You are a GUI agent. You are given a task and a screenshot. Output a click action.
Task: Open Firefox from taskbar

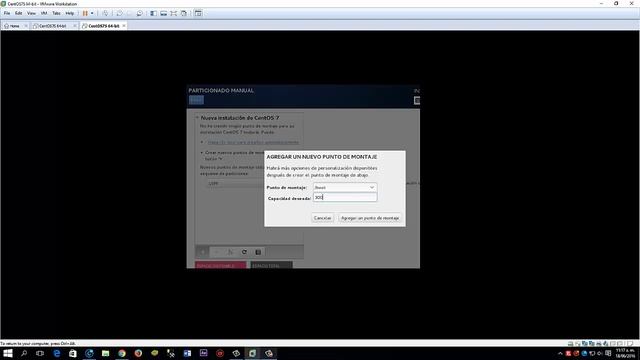[138, 353]
